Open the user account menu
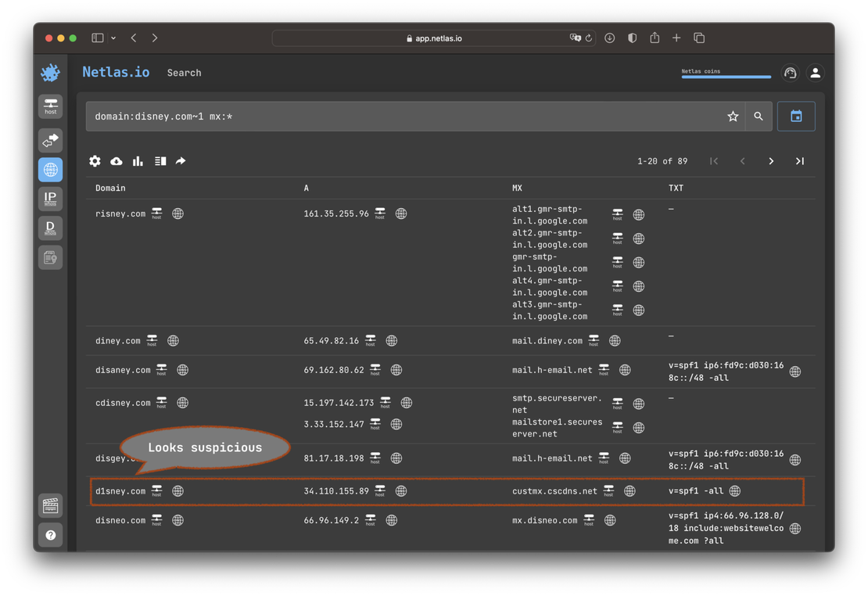 (815, 73)
